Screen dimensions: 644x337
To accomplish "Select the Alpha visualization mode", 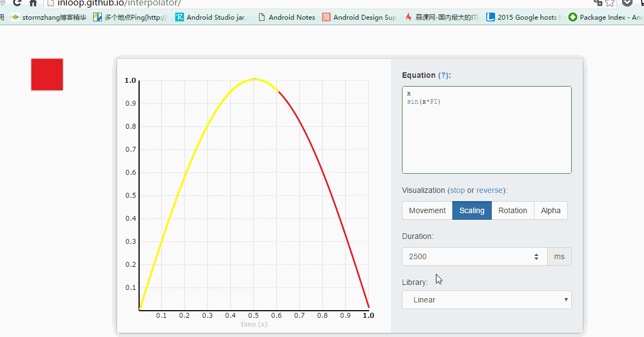I will coord(551,210).
